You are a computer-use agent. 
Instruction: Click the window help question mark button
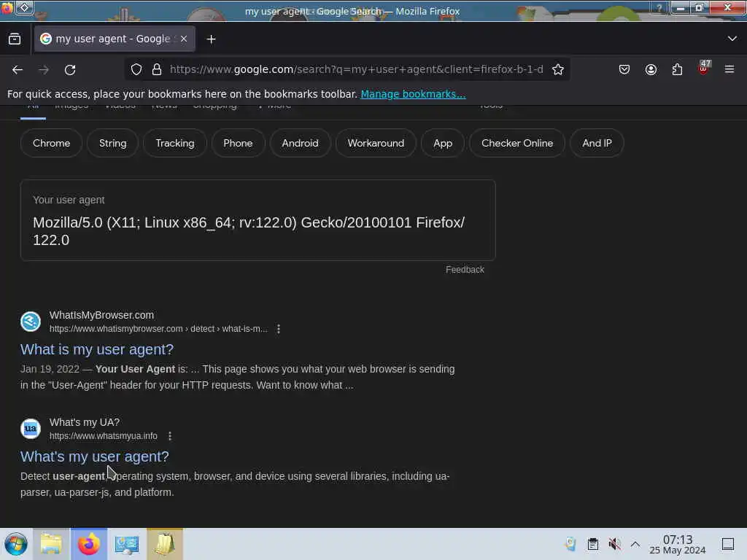click(x=659, y=8)
